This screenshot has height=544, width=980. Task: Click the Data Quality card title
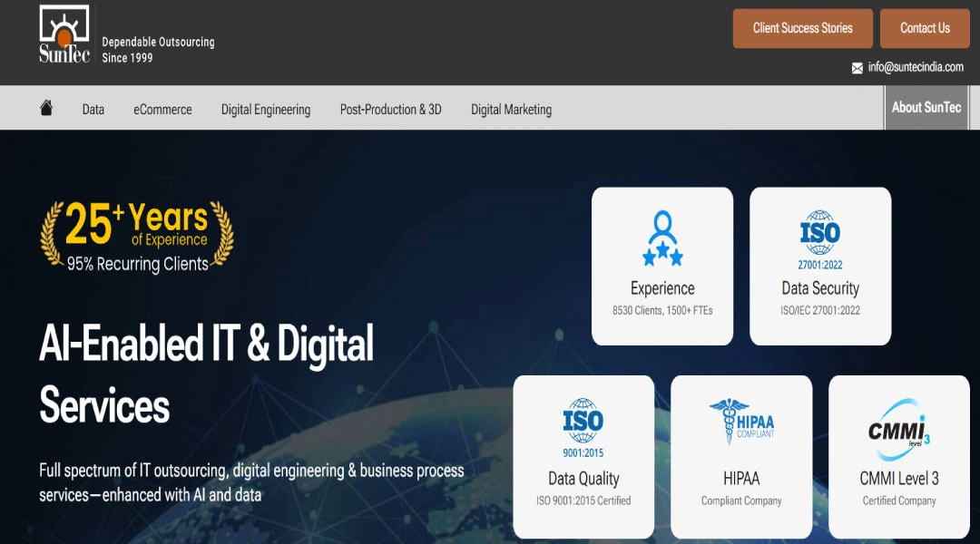[583, 479]
